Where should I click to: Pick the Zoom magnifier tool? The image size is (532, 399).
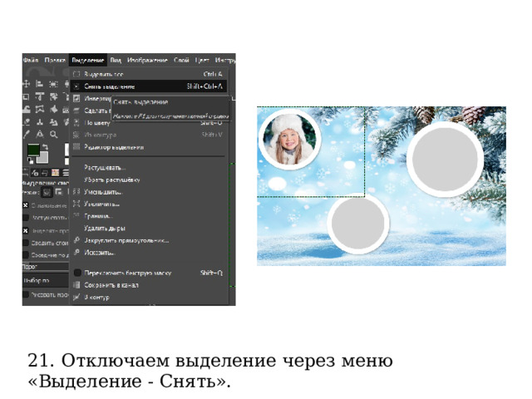point(53,135)
